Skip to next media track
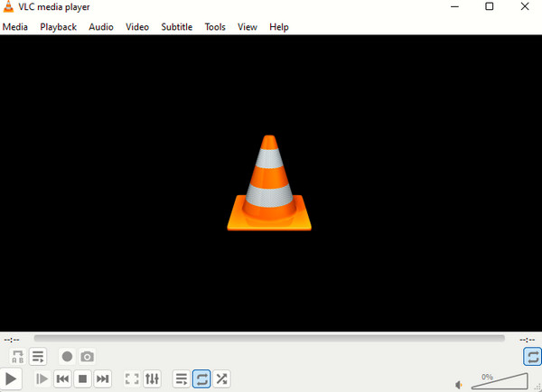 point(103,378)
